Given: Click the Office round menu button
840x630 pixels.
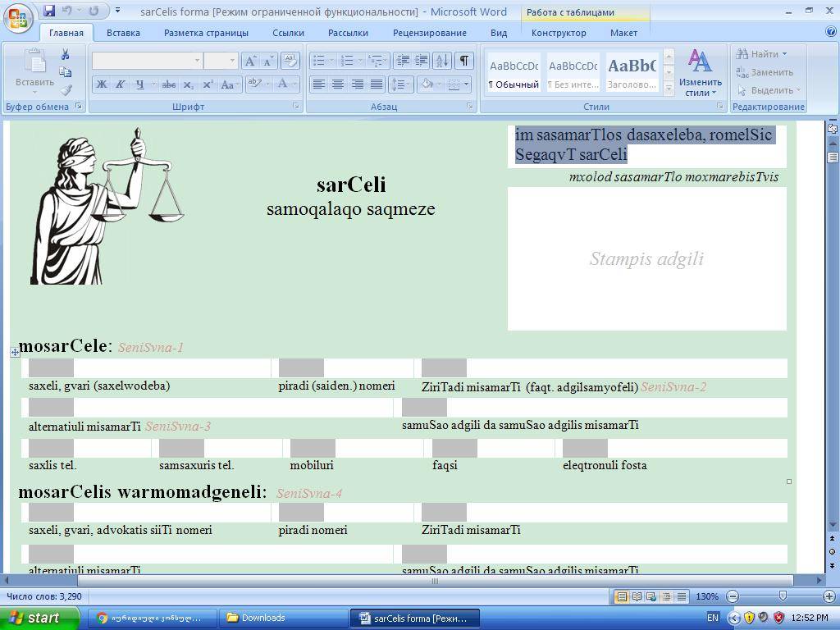Looking at the screenshot, I should 18,17.
